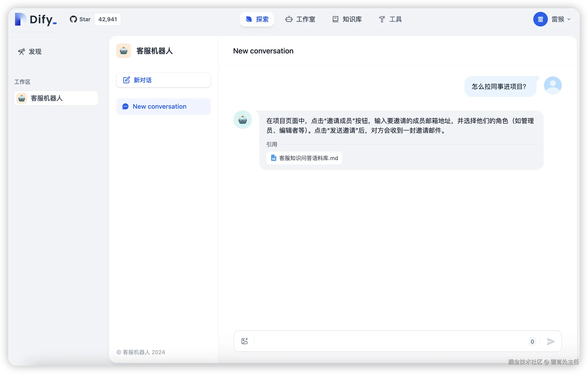Click the user avatar beside the question bubble

point(553,85)
